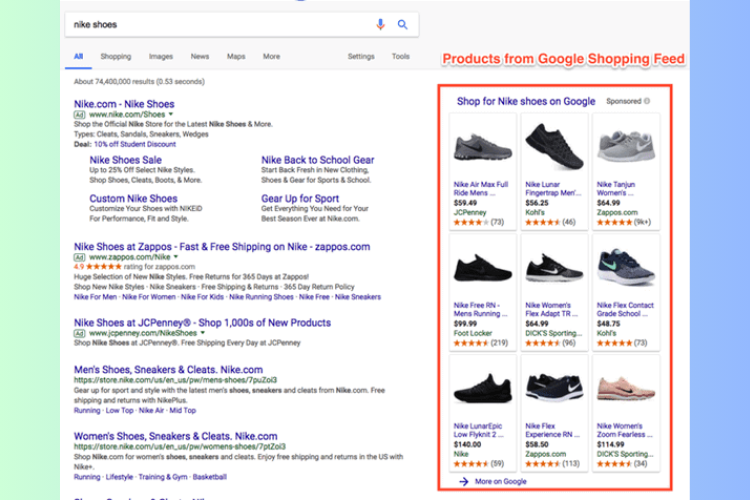The image size is (750, 500).
Task: Expand dropdown arrow next to www.jcpenney.com/NikeShoes
Action: 203,333
